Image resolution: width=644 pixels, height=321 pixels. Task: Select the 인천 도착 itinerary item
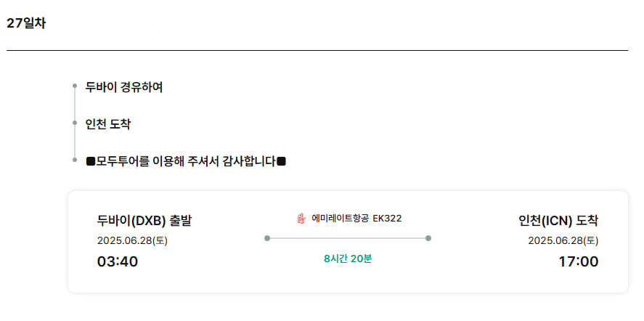(x=108, y=124)
